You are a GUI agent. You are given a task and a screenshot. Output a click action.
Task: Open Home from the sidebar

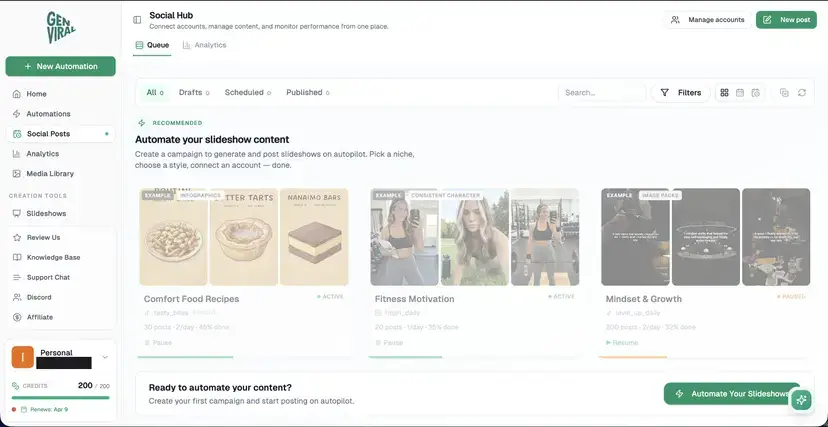click(x=36, y=94)
